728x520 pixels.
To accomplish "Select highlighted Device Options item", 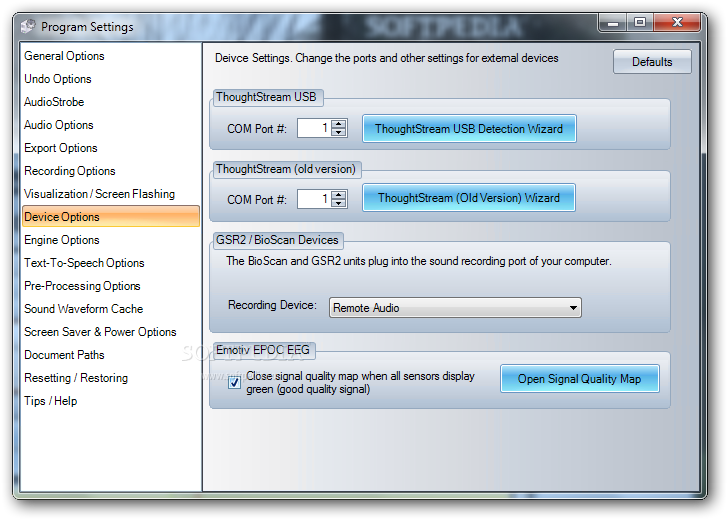I will coord(111,217).
